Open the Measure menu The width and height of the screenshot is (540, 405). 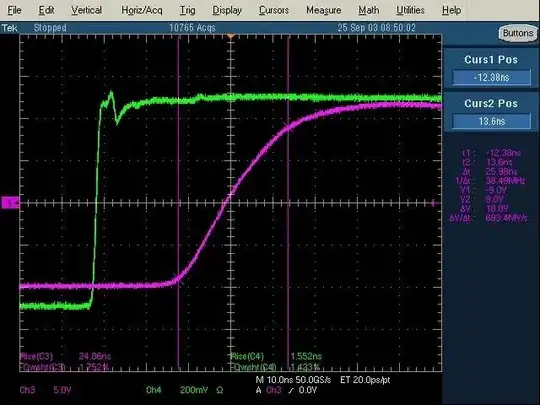(x=323, y=10)
